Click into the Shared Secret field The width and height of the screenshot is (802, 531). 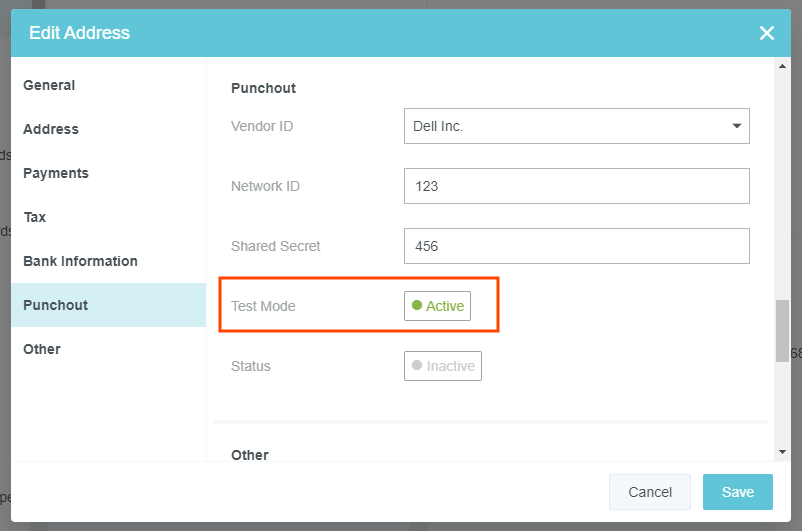576,246
